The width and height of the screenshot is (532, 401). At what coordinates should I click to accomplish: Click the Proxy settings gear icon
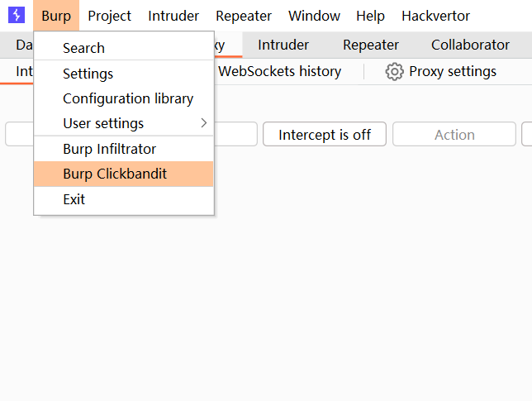[395, 72]
